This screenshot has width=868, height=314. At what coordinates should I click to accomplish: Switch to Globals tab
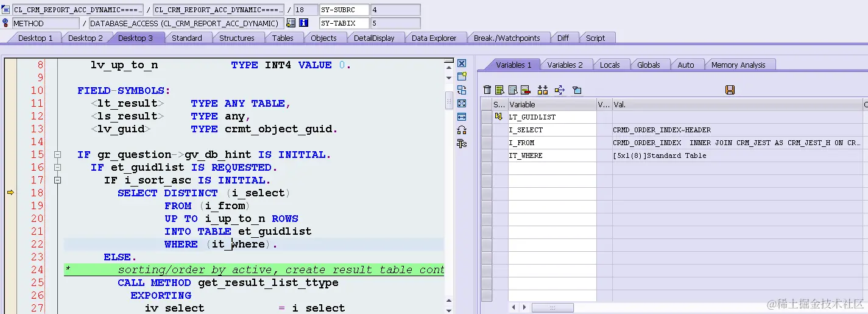pyautogui.click(x=649, y=65)
